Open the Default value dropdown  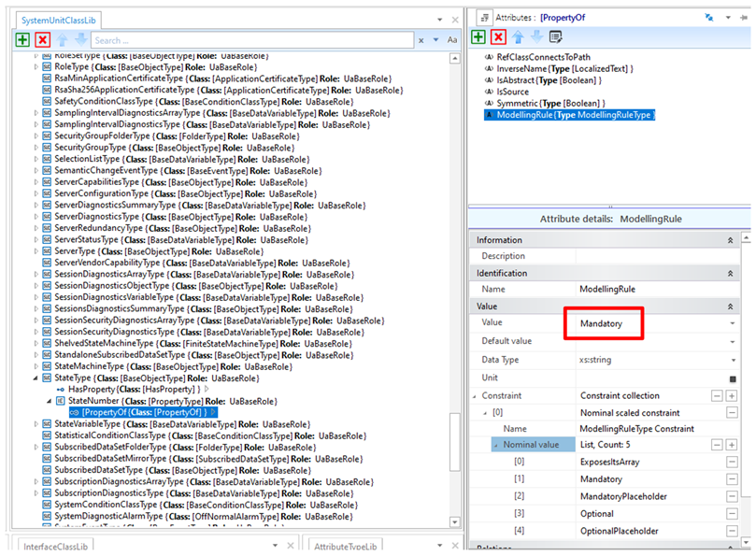pyautogui.click(x=733, y=341)
